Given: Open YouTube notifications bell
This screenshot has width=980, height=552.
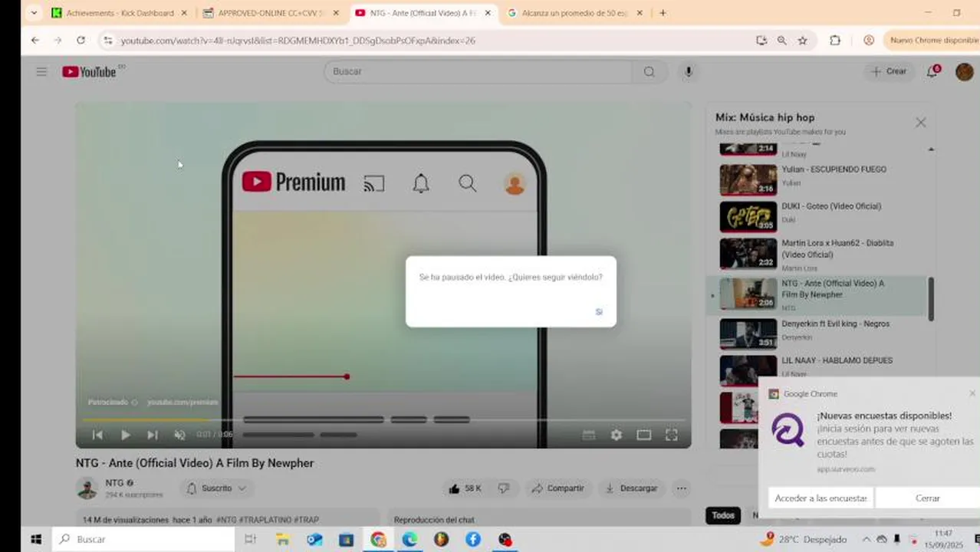Looking at the screenshot, I should tap(932, 71).
